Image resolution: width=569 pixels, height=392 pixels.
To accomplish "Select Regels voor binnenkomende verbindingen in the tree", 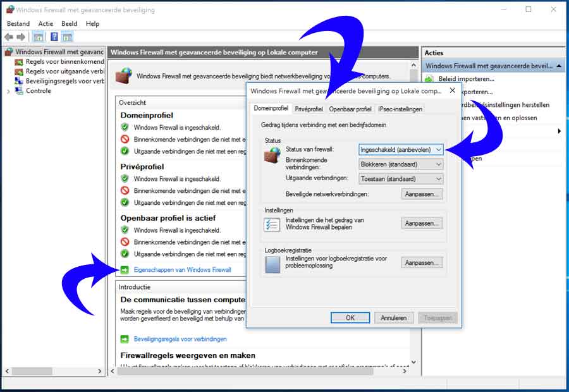I will 64,62.
